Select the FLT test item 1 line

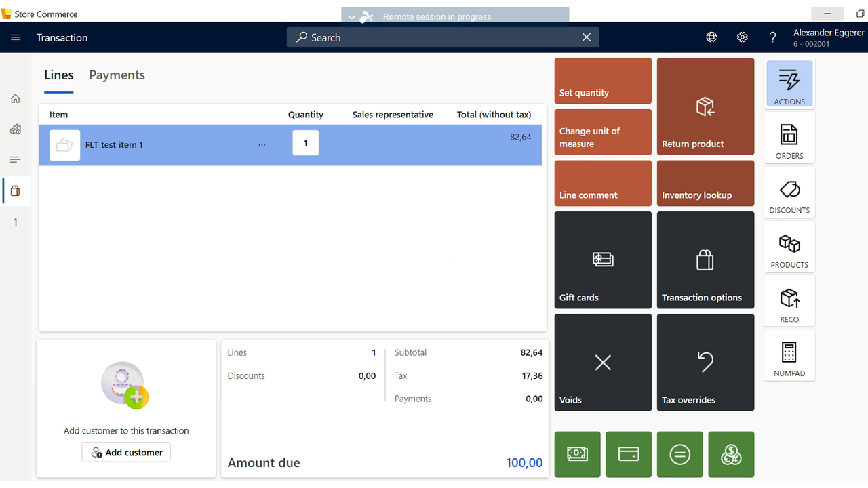290,145
